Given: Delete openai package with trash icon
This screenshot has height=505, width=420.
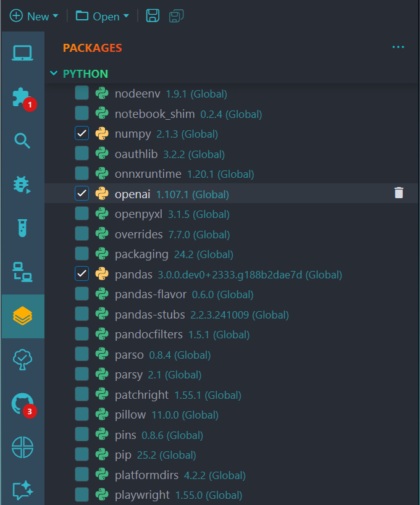Looking at the screenshot, I should coord(399,193).
